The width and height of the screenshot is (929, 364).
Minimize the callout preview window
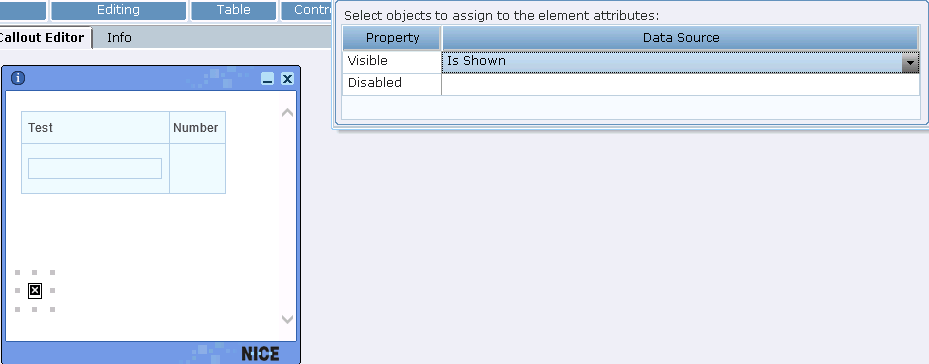[268, 78]
